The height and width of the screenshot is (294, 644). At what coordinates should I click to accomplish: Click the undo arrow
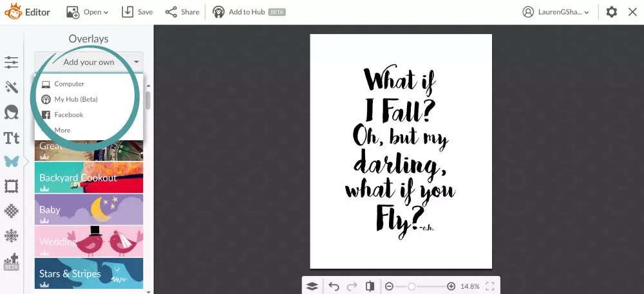pyautogui.click(x=334, y=286)
